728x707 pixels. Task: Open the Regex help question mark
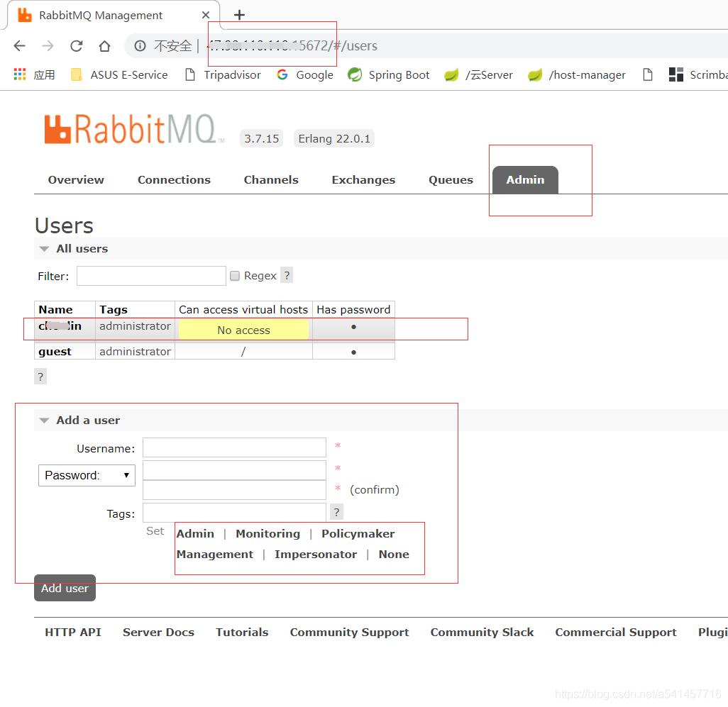287,276
